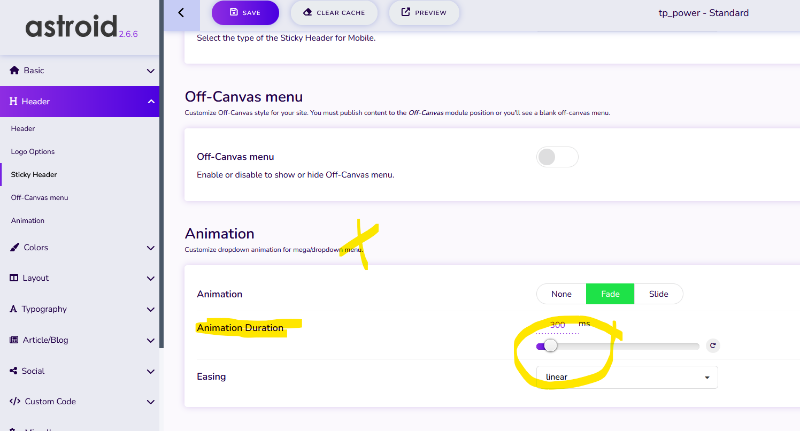
Task: Click the Social share icon in sidebar
Action: pos(13,371)
